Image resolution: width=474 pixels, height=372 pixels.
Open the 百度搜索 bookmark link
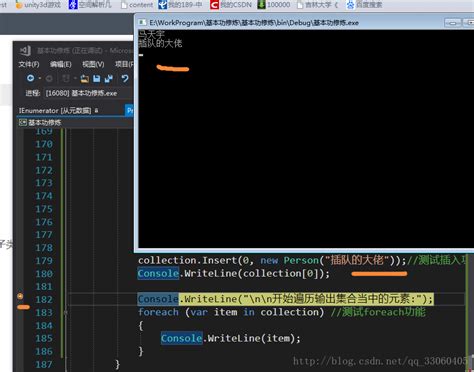click(x=364, y=5)
